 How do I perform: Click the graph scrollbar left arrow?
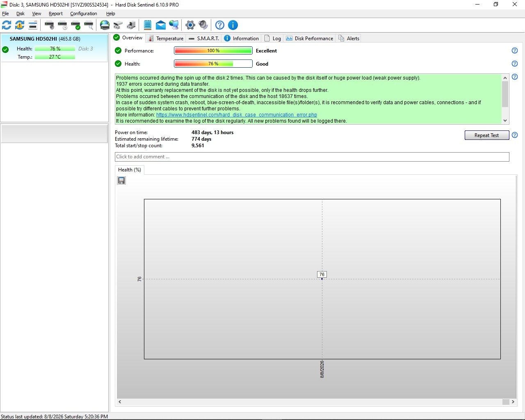click(x=120, y=402)
